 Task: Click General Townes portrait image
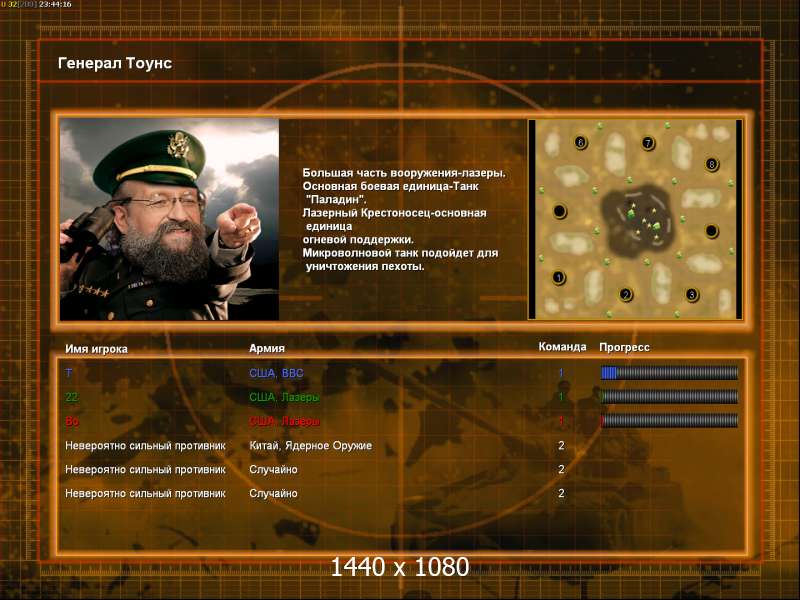click(x=169, y=219)
